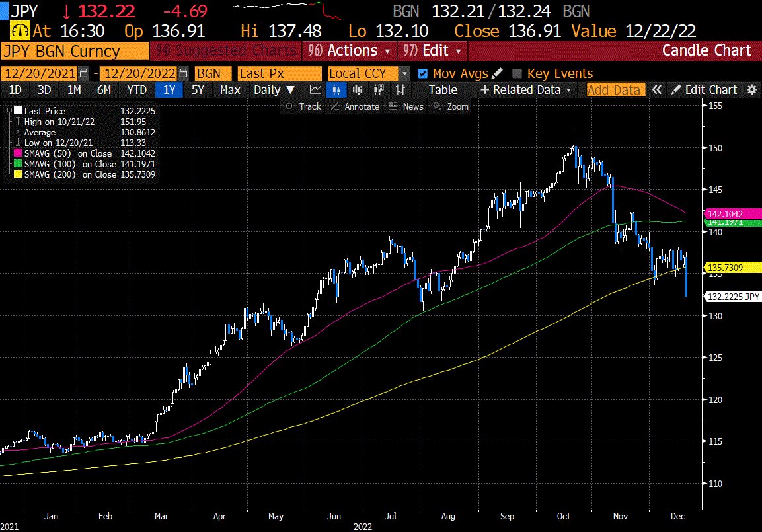Open the end date calendar picker
The height and width of the screenshot is (532, 762).
[183, 73]
